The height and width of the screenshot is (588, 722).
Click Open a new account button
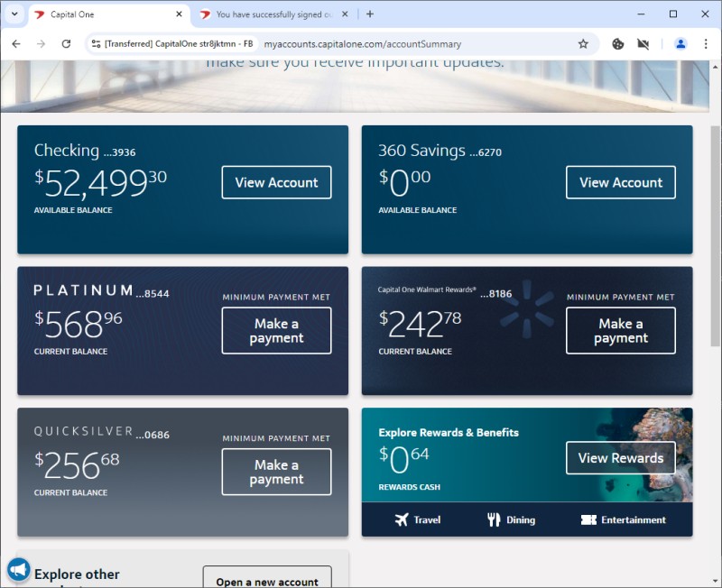coord(267,577)
